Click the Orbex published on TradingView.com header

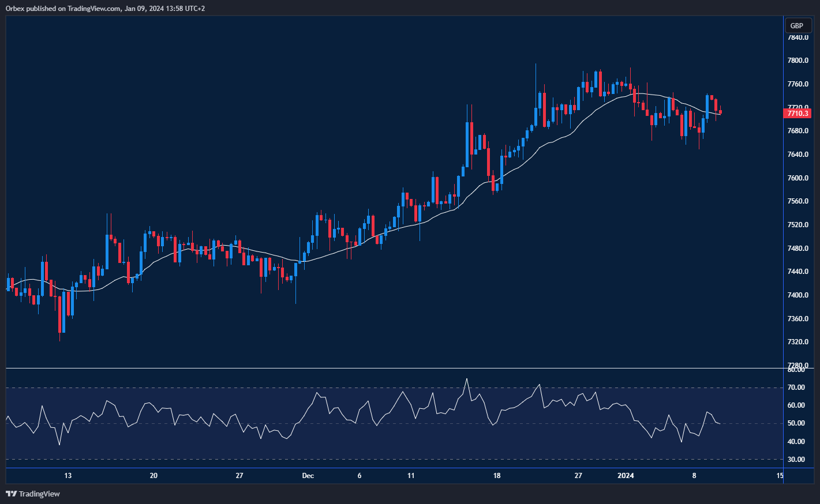106,8
